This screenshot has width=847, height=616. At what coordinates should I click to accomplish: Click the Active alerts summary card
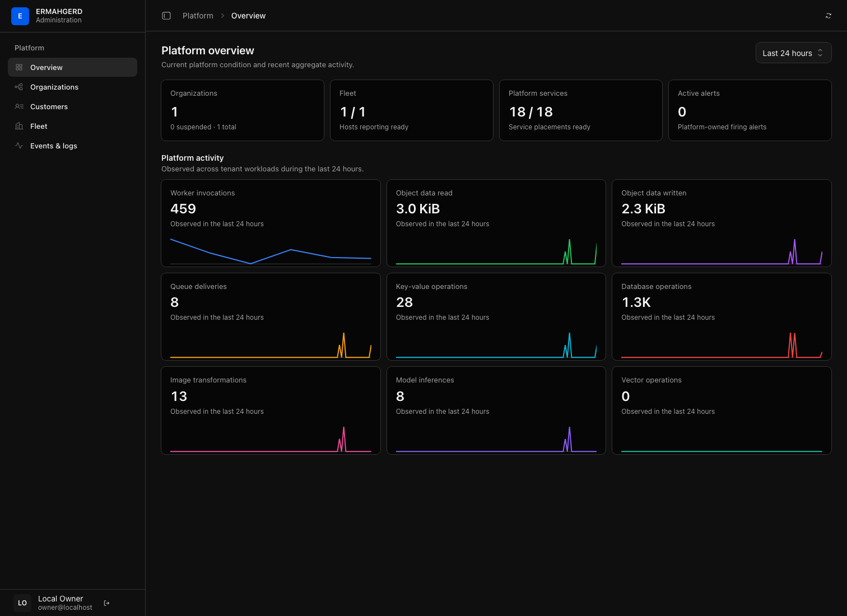click(x=750, y=110)
